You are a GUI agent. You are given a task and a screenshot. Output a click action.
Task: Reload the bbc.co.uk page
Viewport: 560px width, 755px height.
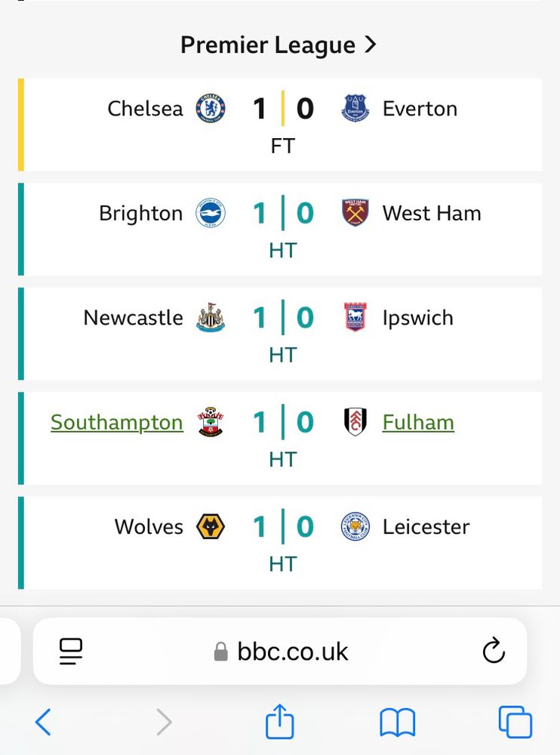[x=494, y=651]
